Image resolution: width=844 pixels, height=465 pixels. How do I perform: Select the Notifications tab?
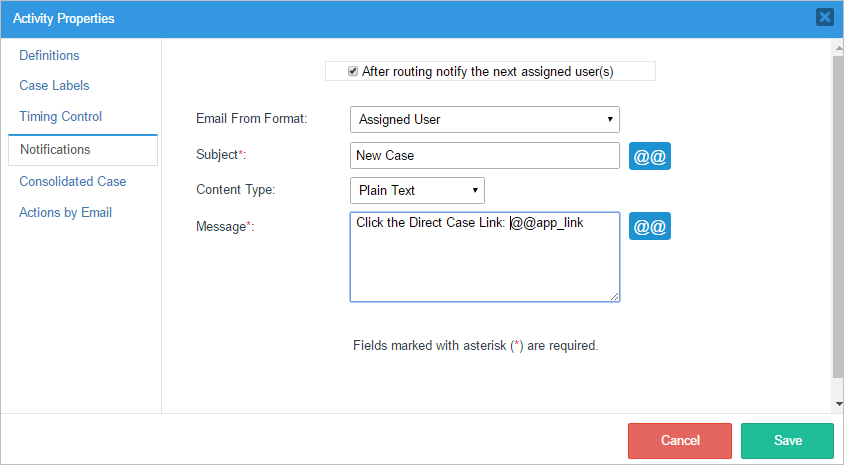pyautogui.click(x=55, y=150)
